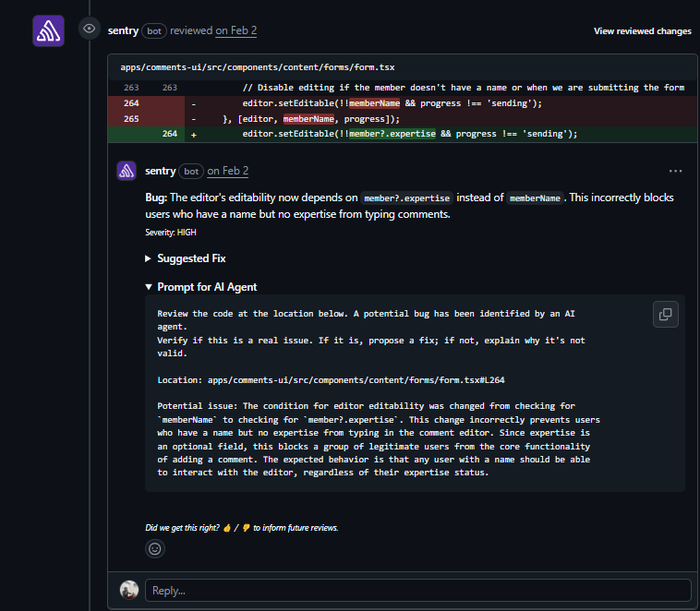The image size is (700, 611).
Task: Copy the AI agent prompt
Action: pyautogui.click(x=665, y=314)
